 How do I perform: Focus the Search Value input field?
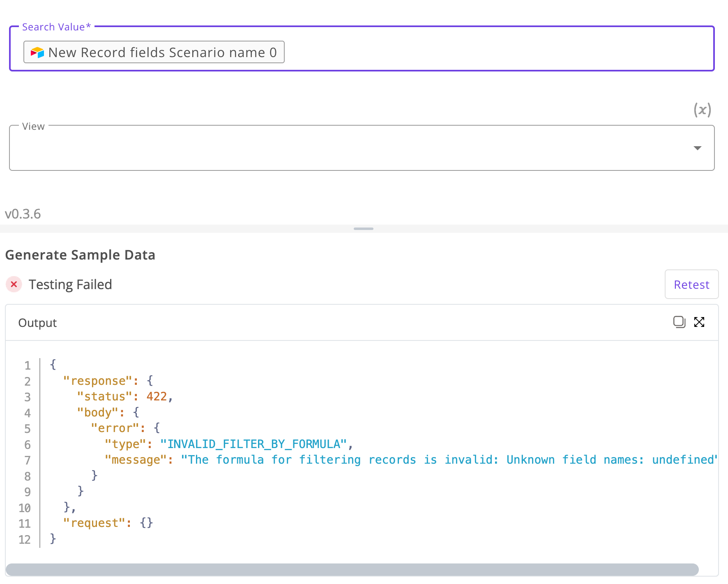click(x=362, y=49)
